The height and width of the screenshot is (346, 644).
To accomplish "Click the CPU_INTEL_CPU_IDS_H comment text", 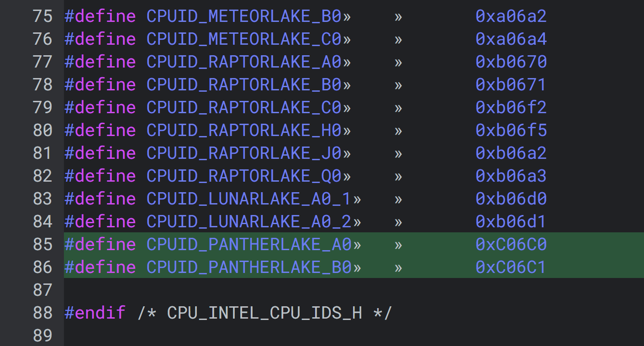I will click(x=264, y=313).
